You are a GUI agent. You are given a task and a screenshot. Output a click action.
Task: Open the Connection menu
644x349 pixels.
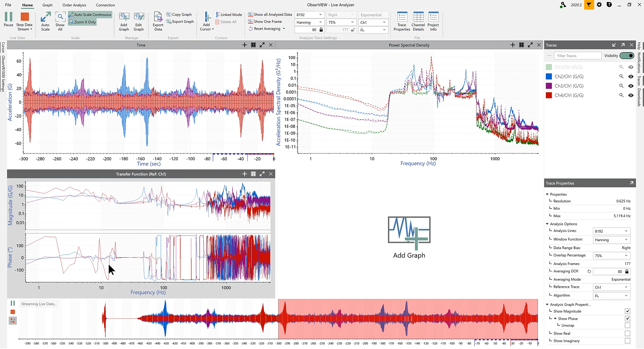point(105,5)
